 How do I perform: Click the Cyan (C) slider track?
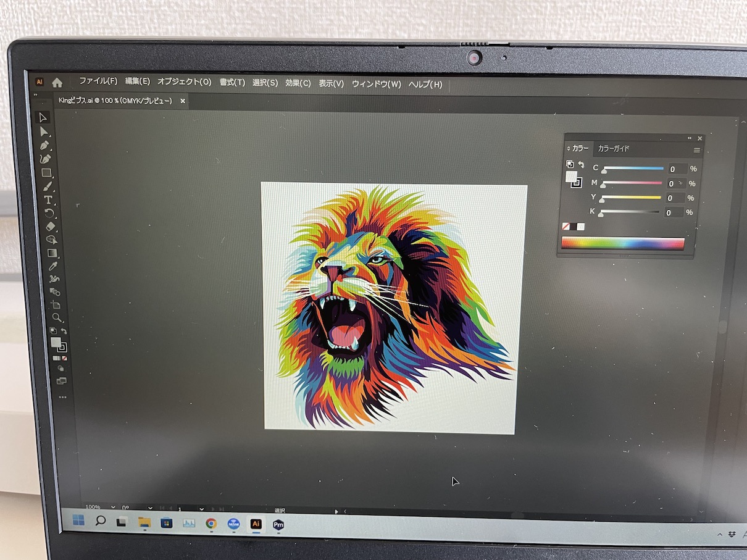pyautogui.click(x=633, y=168)
